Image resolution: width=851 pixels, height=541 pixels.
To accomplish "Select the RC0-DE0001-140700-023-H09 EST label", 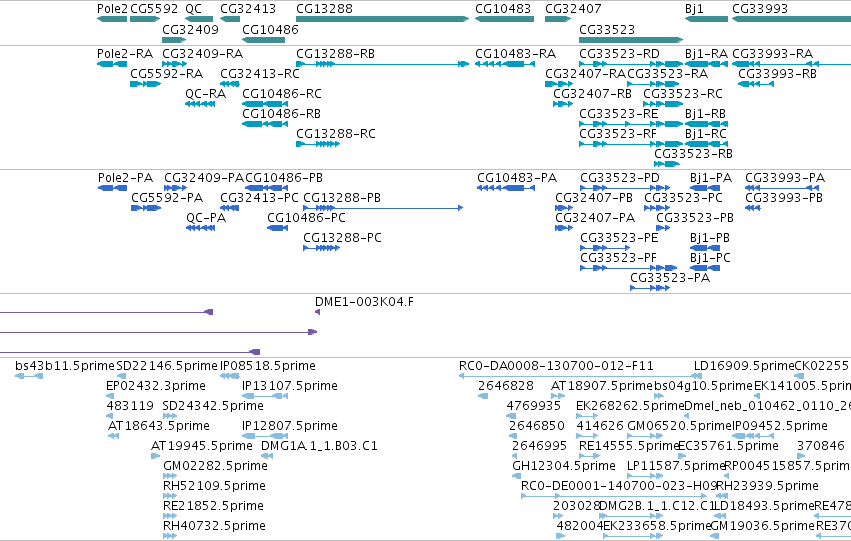I will pos(619,487).
